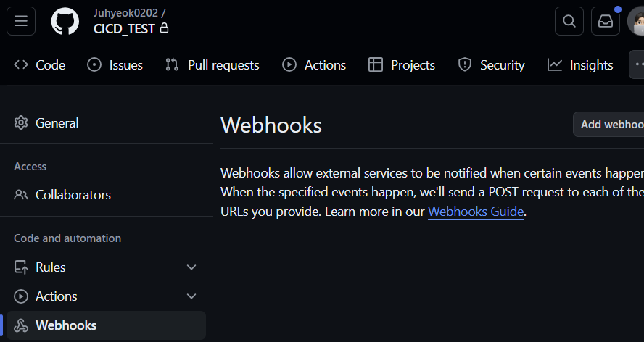The image size is (644, 342).
Task: Open the notifications inbox icon
Action: click(605, 21)
